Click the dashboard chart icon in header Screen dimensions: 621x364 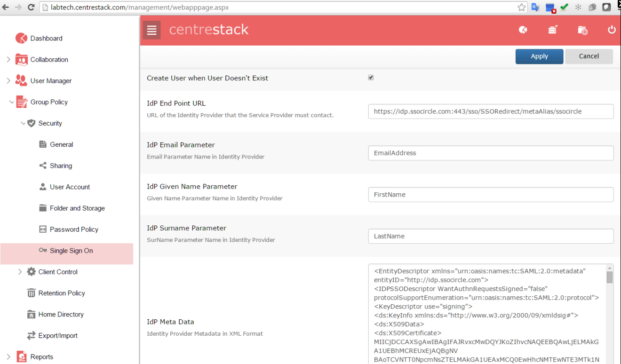click(523, 30)
